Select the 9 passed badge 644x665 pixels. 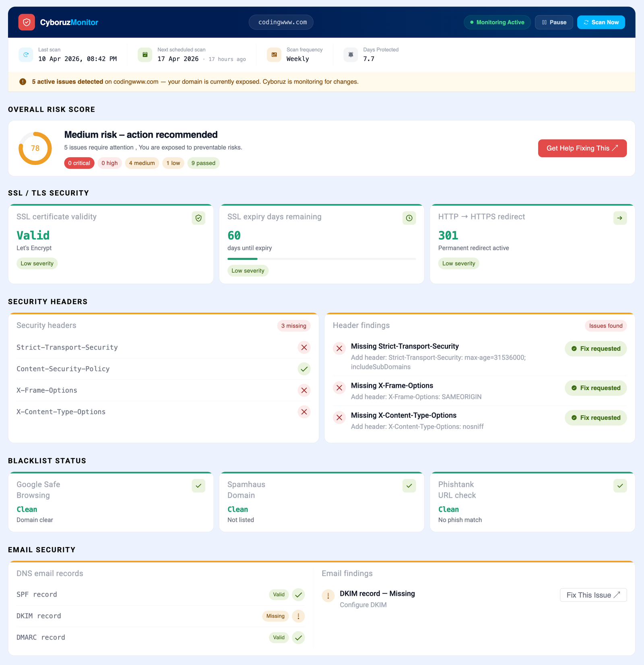click(x=203, y=163)
